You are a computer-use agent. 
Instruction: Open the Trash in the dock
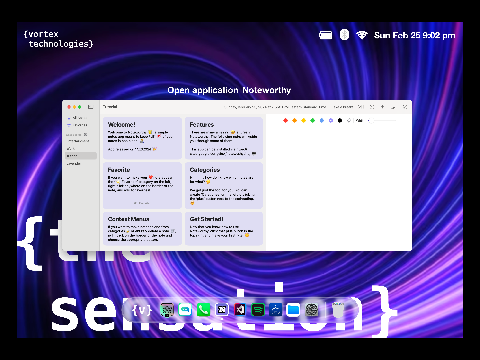coord(338,310)
